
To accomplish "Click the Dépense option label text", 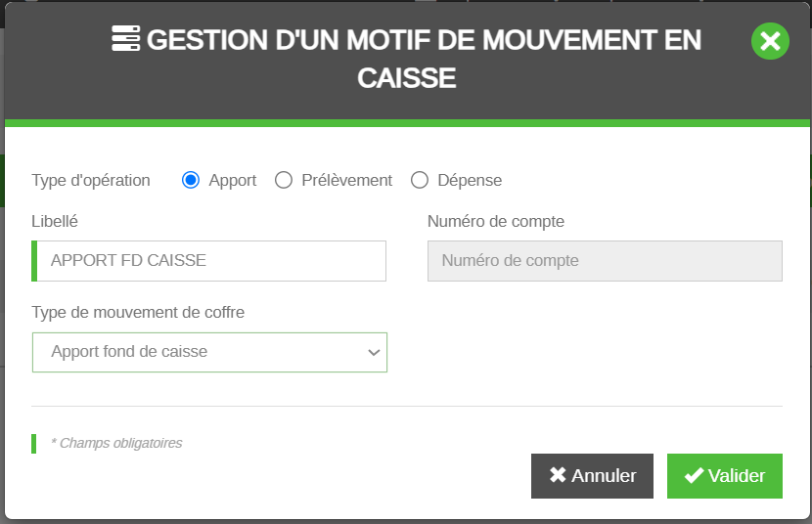I will coord(470,180).
